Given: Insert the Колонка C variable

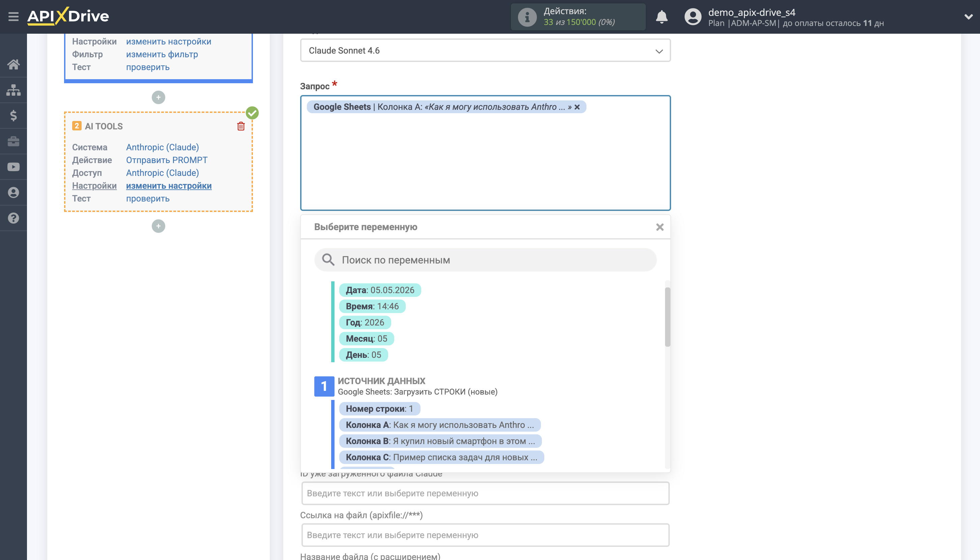Looking at the screenshot, I should (x=441, y=457).
